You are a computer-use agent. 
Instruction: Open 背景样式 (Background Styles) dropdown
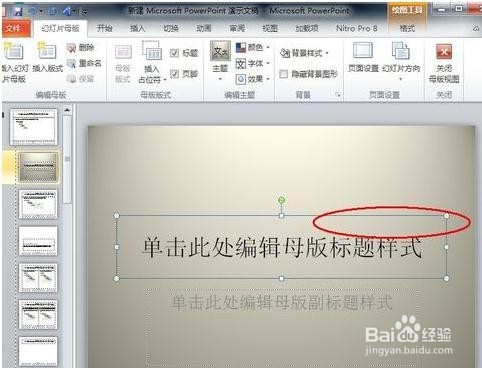coord(305,53)
